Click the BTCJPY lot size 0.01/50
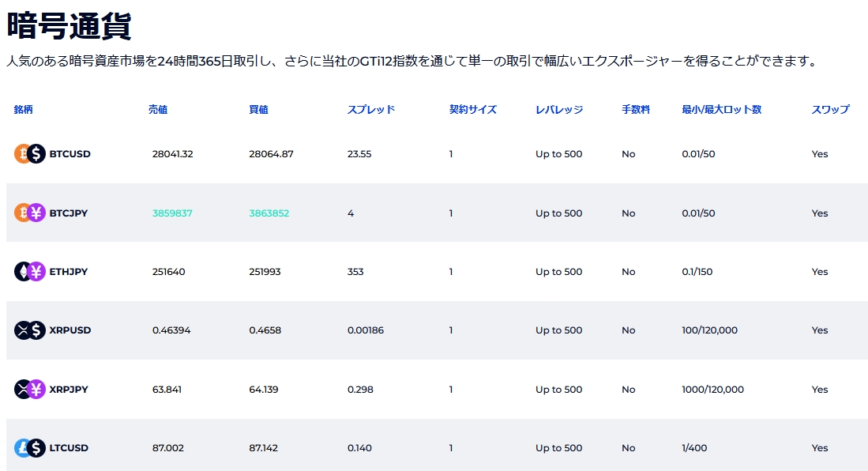The height and width of the screenshot is (471, 868). tap(699, 213)
